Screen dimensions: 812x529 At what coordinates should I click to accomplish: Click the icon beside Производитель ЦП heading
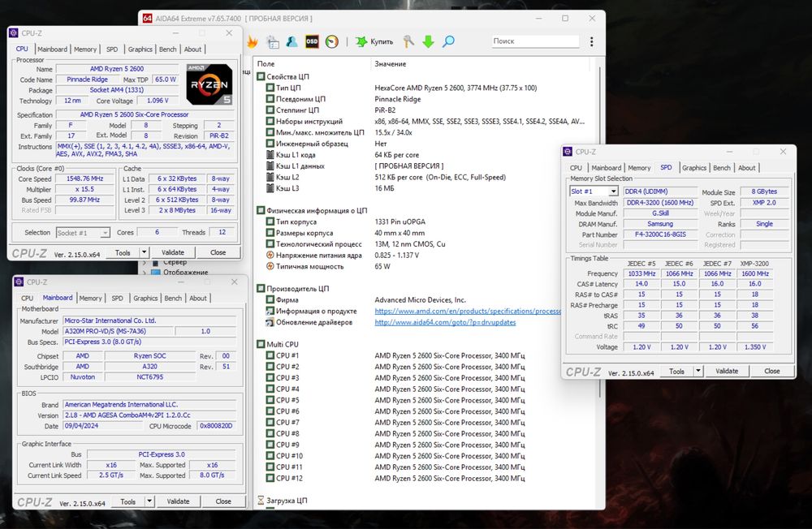point(261,289)
